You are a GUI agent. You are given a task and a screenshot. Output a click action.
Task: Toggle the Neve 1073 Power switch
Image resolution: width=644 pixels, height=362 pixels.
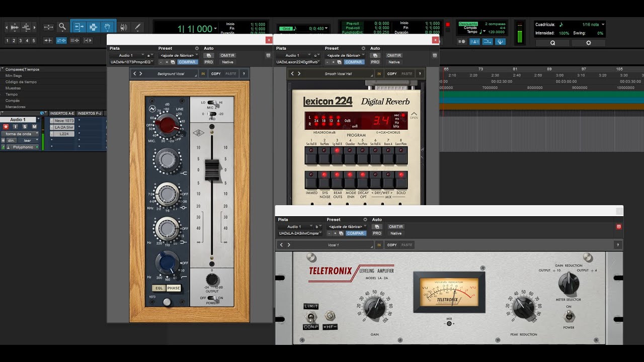(212, 298)
